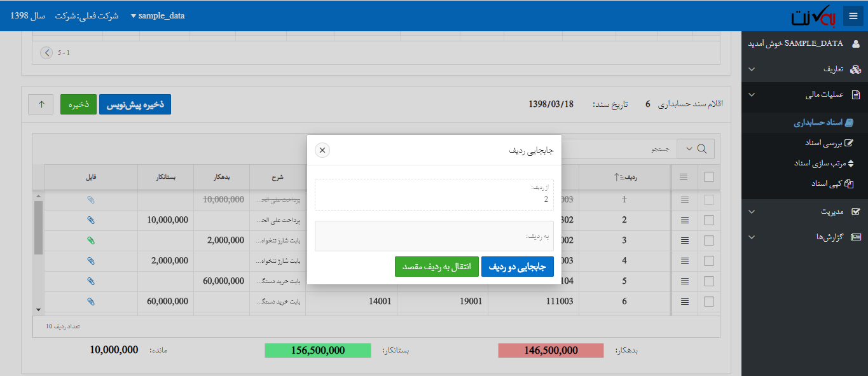Click the گزارش‌ها newspaper icon
868x376 pixels.
[855, 237]
